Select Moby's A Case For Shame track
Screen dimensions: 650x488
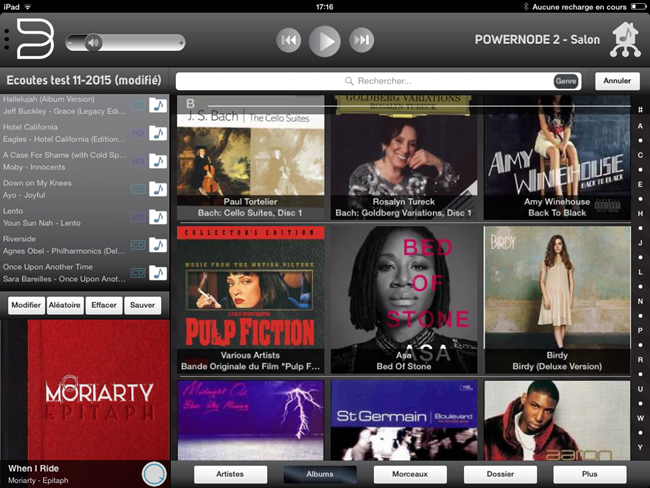click(85, 161)
